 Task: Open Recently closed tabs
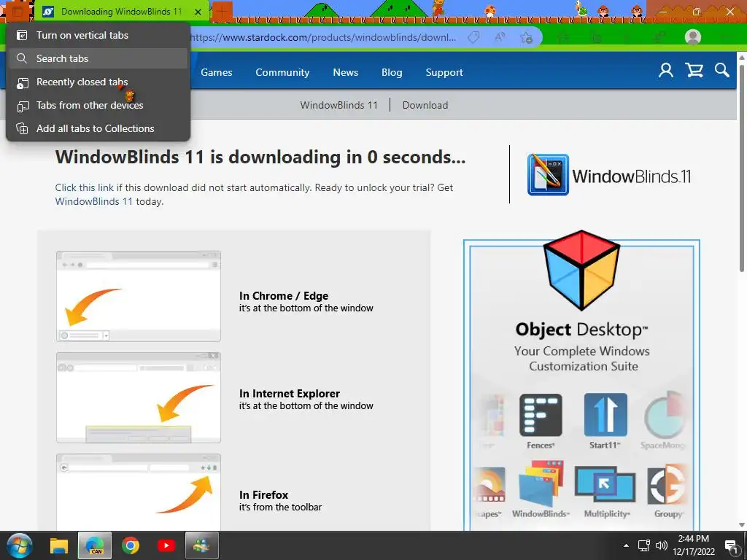coord(98,82)
